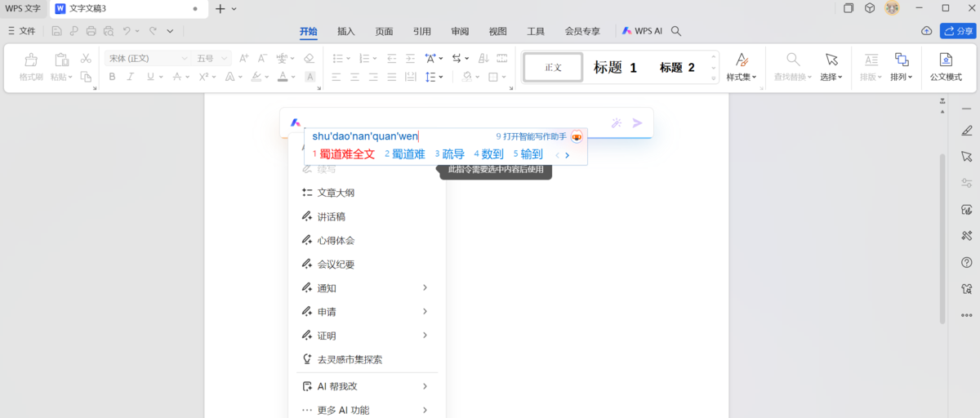Open the 公文模式 document mode
Image resolution: width=980 pixels, height=418 pixels.
pos(946,66)
